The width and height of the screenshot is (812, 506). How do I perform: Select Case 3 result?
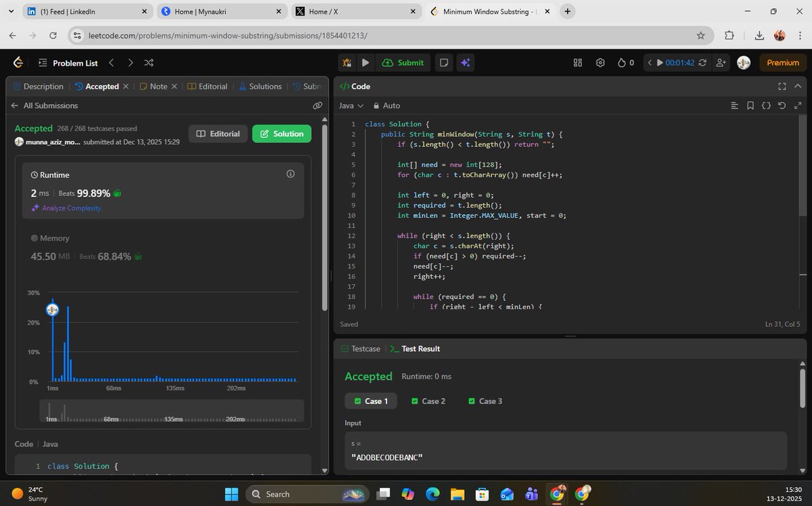pos(485,400)
